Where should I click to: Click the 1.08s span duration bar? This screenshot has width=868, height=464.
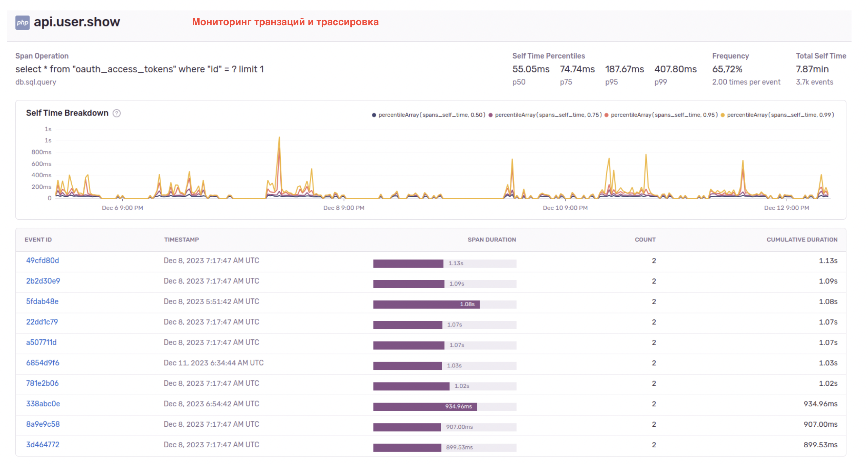(x=426, y=304)
